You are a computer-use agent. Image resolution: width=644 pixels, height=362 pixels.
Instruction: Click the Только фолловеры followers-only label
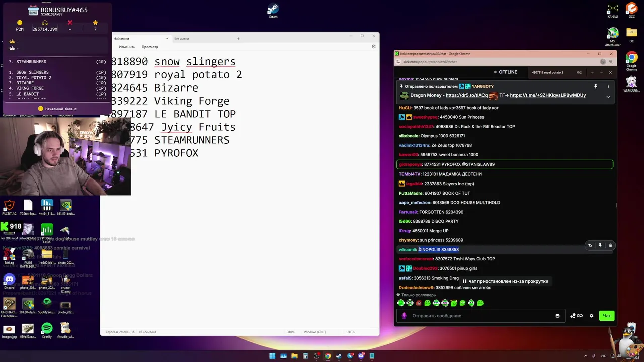[418, 295]
